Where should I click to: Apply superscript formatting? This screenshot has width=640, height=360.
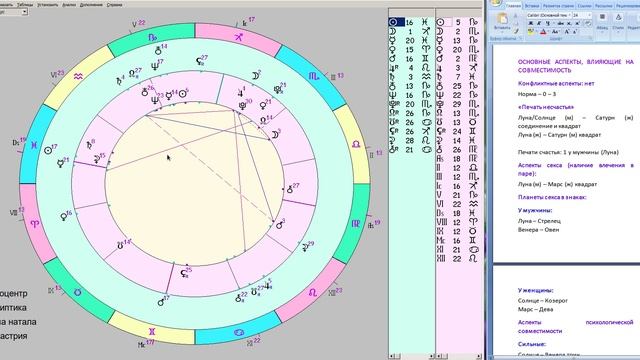[x=578, y=23]
